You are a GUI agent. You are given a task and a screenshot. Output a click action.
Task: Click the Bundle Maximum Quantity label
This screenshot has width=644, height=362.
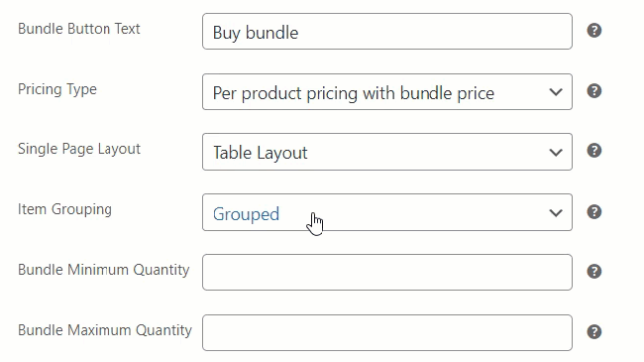click(x=105, y=330)
